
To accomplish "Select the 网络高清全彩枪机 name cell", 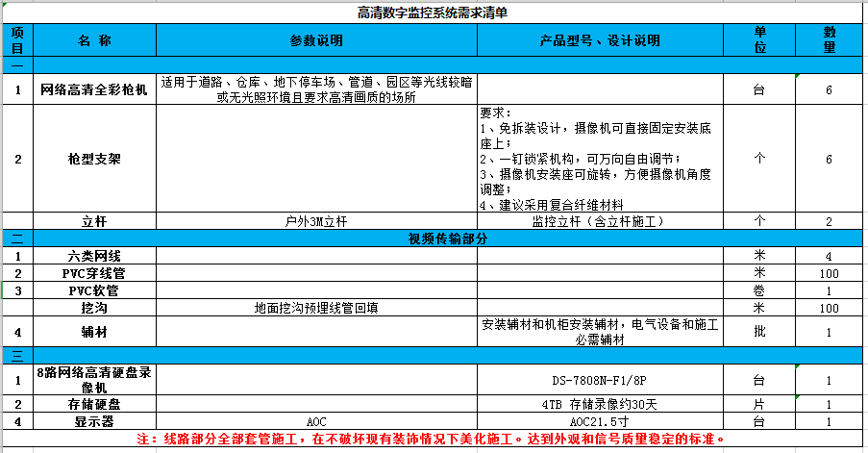I will 93,89.
